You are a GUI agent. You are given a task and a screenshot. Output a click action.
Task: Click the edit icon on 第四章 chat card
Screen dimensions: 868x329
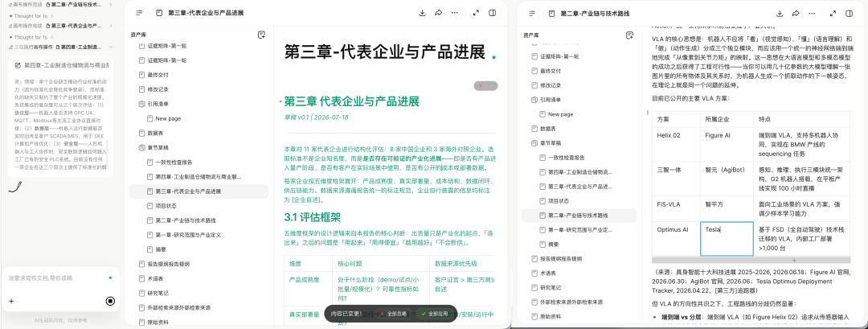(x=18, y=65)
